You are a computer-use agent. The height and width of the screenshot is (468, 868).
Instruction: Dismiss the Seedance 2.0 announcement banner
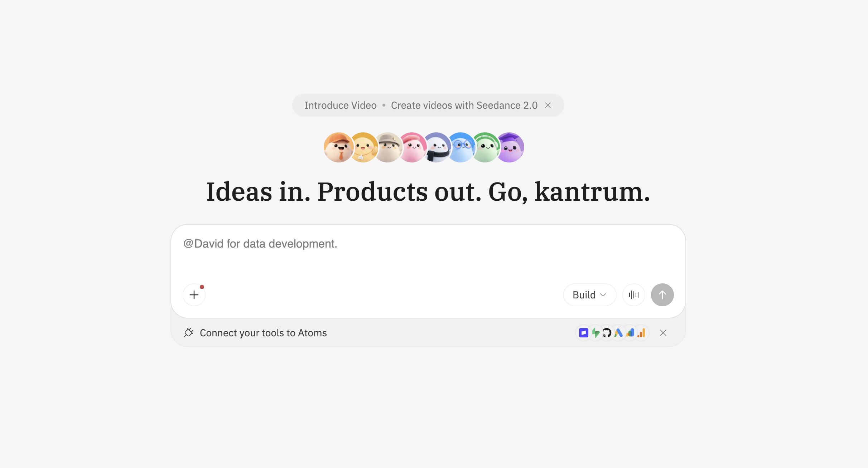tap(548, 105)
